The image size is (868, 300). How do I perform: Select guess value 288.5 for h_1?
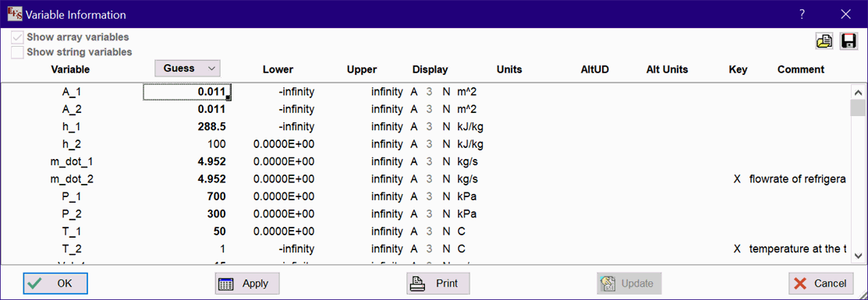coord(211,127)
